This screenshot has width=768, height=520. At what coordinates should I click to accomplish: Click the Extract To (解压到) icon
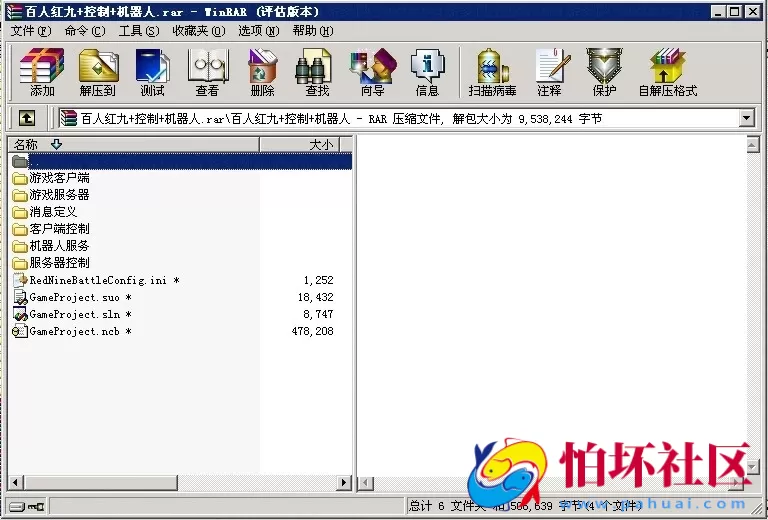[x=97, y=71]
